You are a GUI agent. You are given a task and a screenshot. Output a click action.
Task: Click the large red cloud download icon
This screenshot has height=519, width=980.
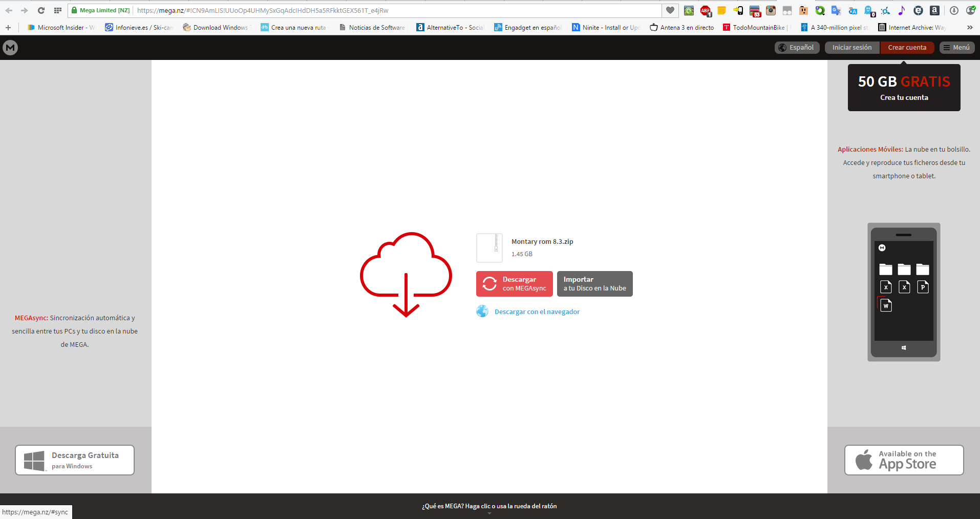406,275
